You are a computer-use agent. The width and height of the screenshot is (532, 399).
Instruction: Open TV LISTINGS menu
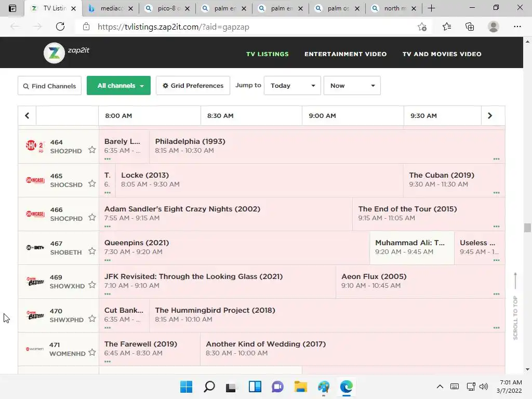tap(268, 54)
